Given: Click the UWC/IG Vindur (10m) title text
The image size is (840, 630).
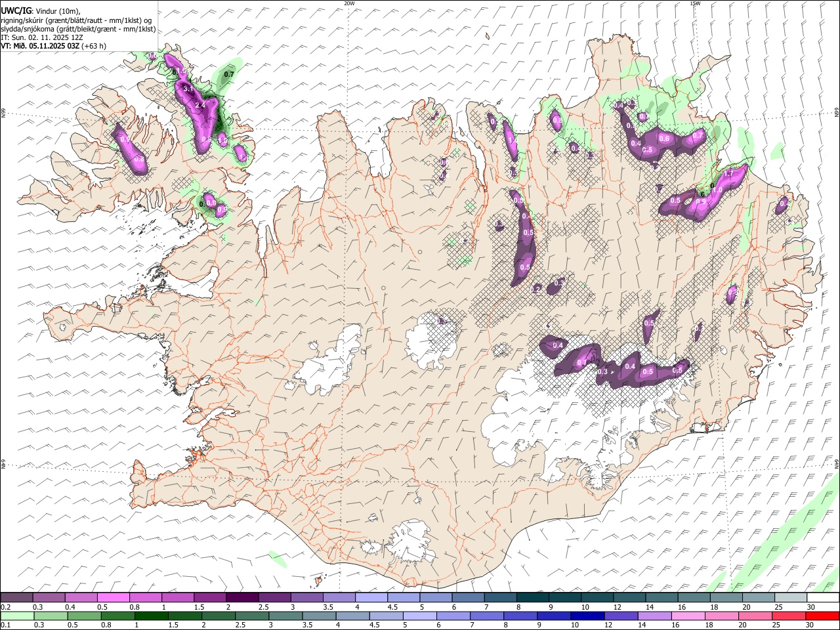Looking at the screenshot, I should [41, 10].
